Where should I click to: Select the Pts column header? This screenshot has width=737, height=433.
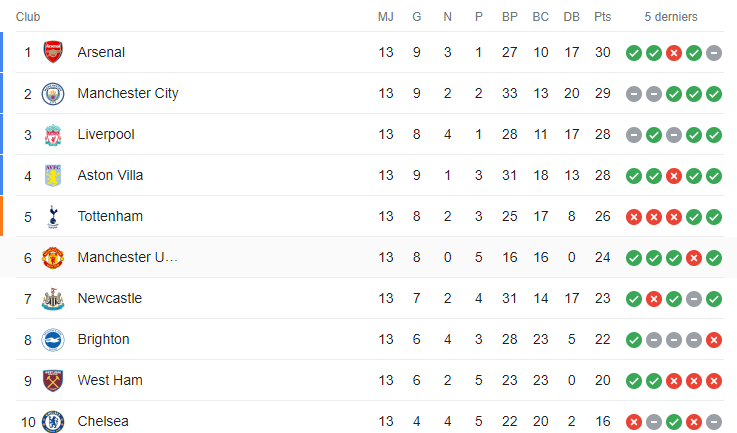click(603, 17)
